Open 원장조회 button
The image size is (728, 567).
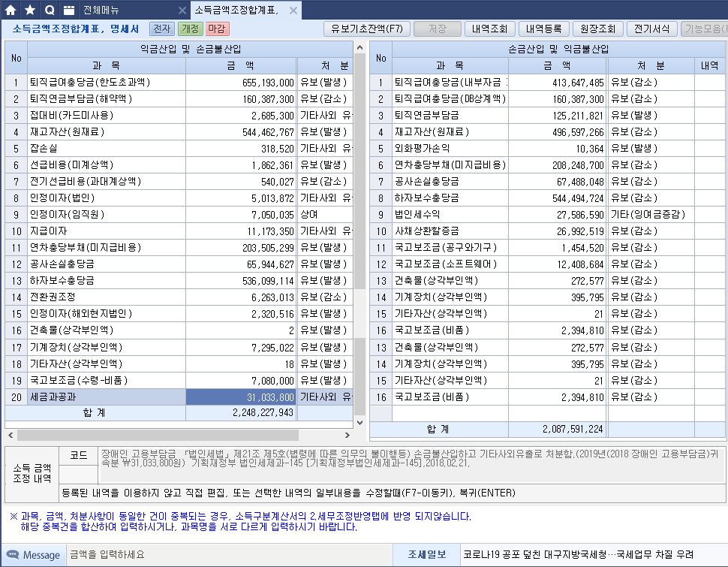pyautogui.click(x=597, y=29)
